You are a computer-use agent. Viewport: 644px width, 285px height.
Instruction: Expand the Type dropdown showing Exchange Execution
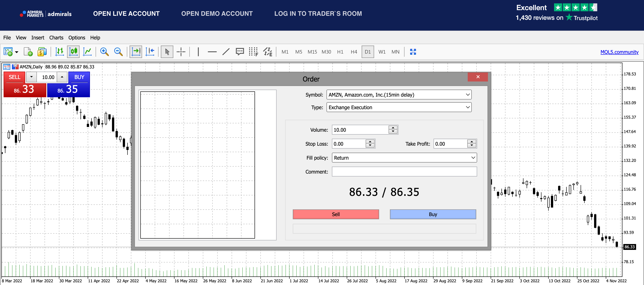[x=467, y=107]
